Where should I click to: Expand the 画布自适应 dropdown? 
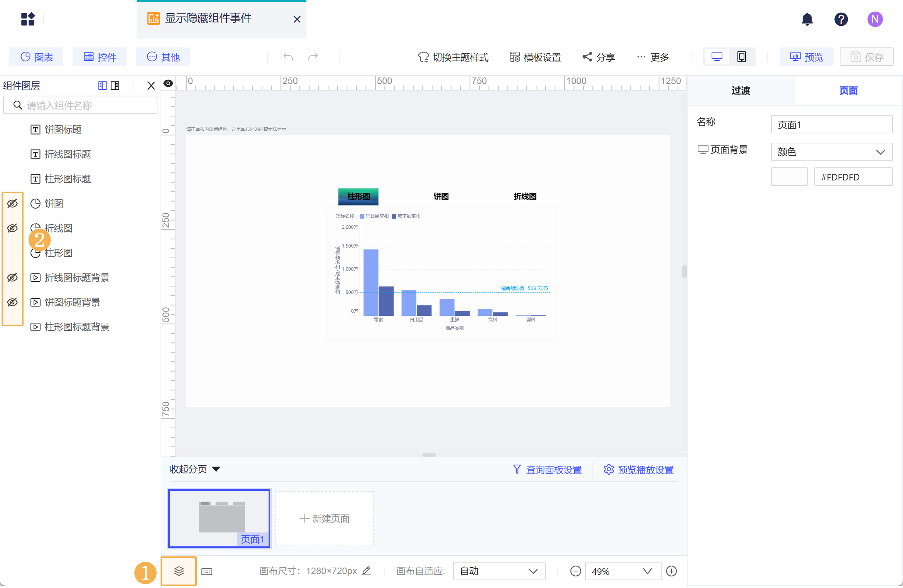point(499,571)
